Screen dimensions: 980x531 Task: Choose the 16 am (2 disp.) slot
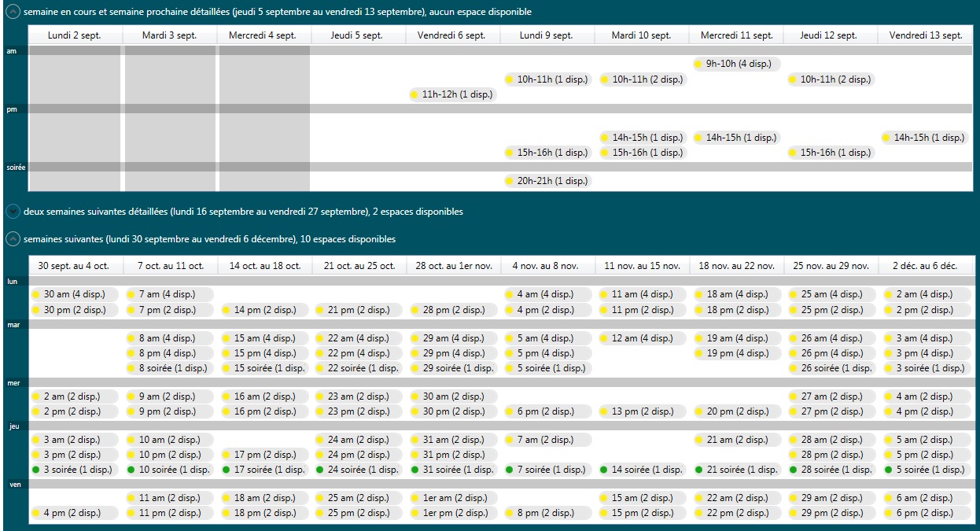pos(263,396)
